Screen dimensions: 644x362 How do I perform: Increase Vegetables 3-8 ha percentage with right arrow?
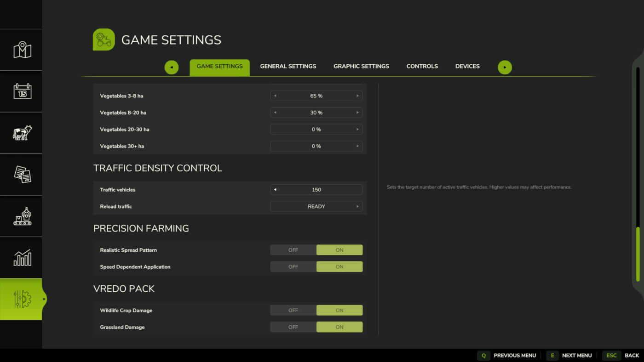point(357,96)
